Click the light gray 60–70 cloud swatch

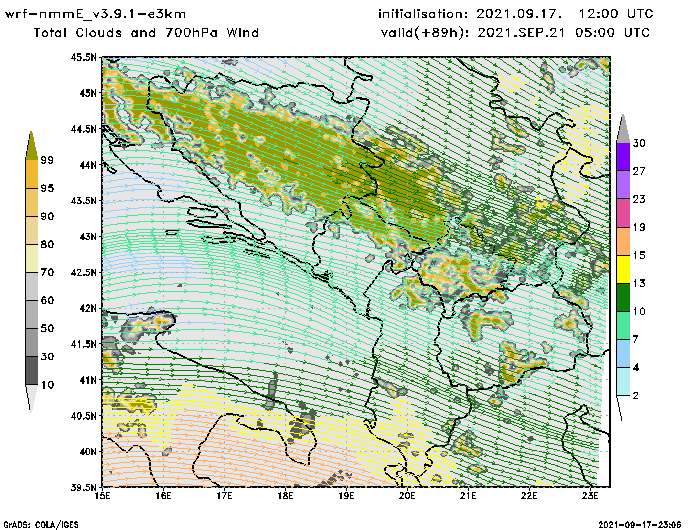tap(31, 287)
